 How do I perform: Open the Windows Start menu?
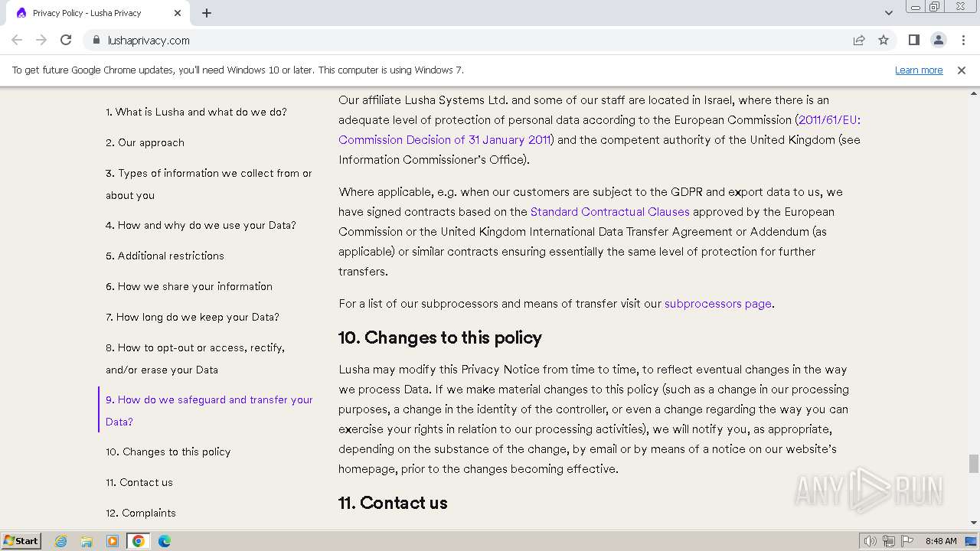click(x=21, y=540)
